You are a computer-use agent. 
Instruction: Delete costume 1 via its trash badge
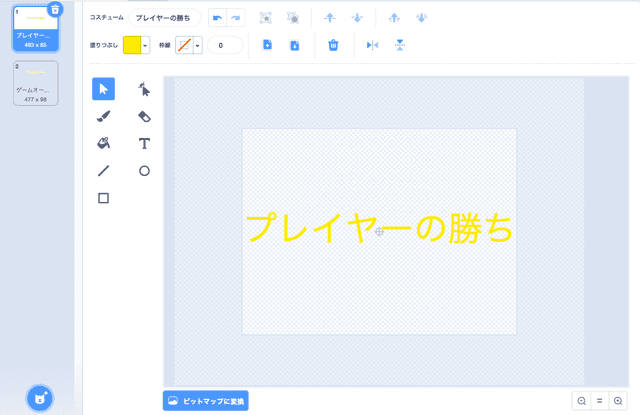pyautogui.click(x=55, y=9)
